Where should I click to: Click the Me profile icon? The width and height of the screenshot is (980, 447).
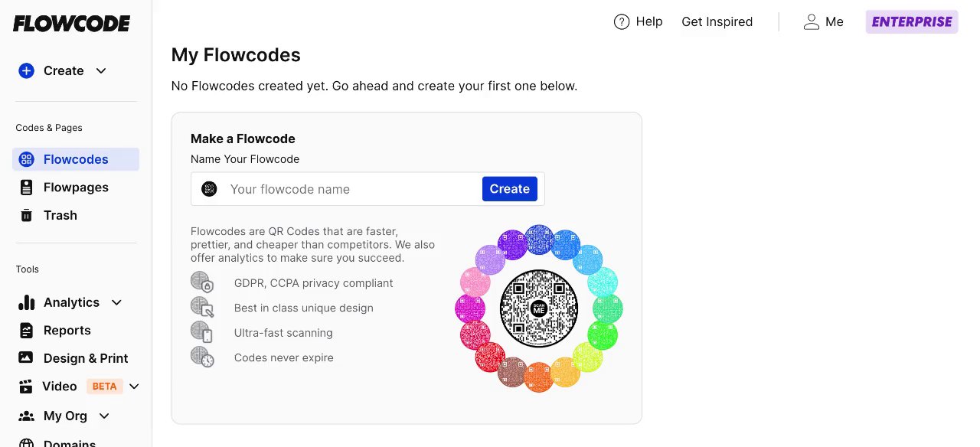pos(811,21)
